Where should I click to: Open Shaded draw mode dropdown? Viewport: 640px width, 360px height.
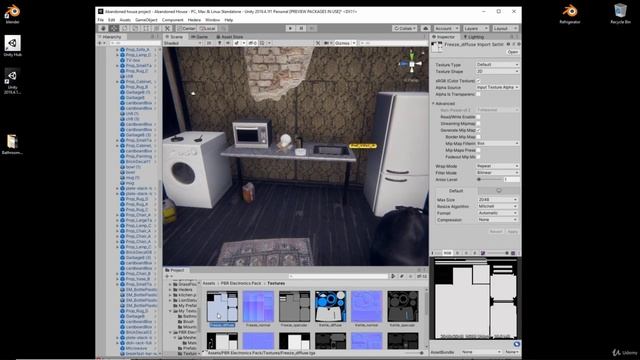(183, 43)
